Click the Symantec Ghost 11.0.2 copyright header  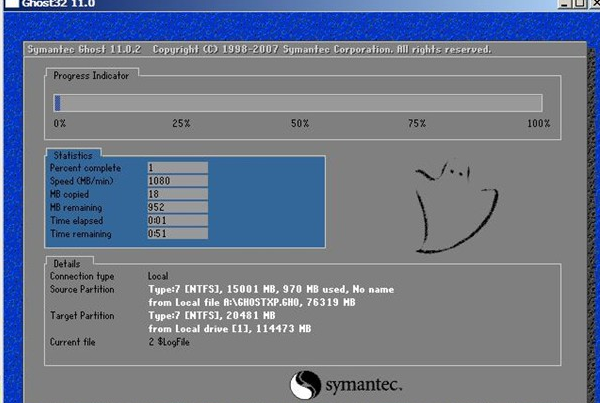click(259, 50)
